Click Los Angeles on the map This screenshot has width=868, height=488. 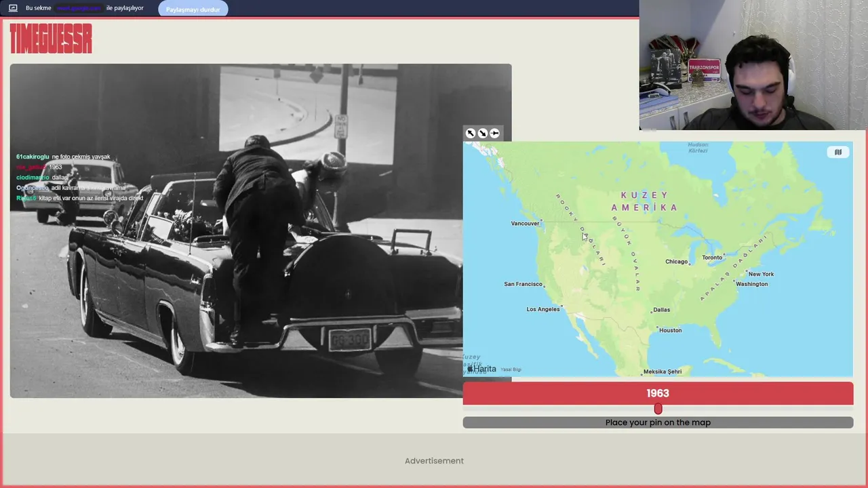point(545,309)
